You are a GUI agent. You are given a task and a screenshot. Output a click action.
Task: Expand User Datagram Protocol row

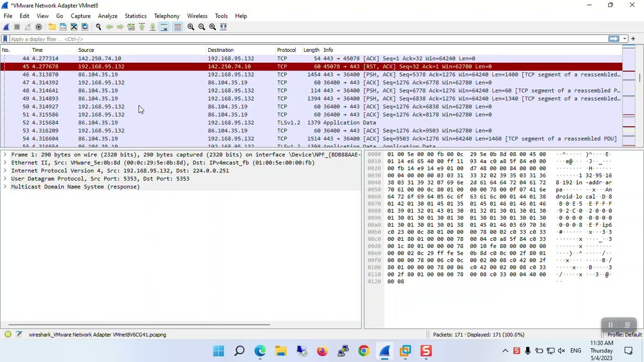[5, 179]
